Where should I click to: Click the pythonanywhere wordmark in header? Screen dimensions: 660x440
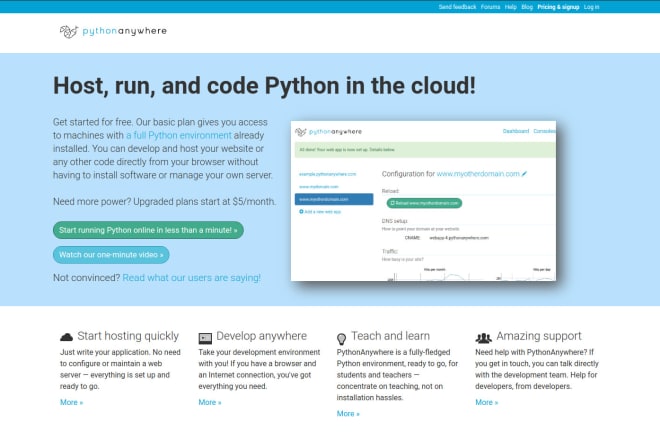click(x=125, y=31)
